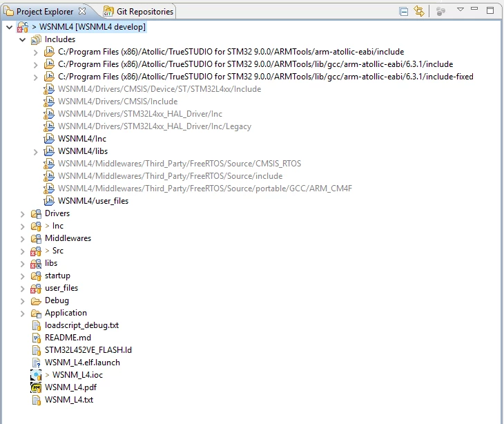Screen dimensions: 504x424
Task: Select WSNML4/Drivers/CMSIS/Device/ST/STM32L4xx/Include entry
Action: point(159,89)
